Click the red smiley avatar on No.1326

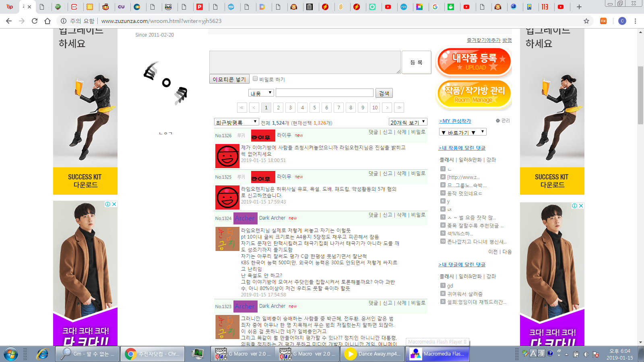(x=227, y=156)
